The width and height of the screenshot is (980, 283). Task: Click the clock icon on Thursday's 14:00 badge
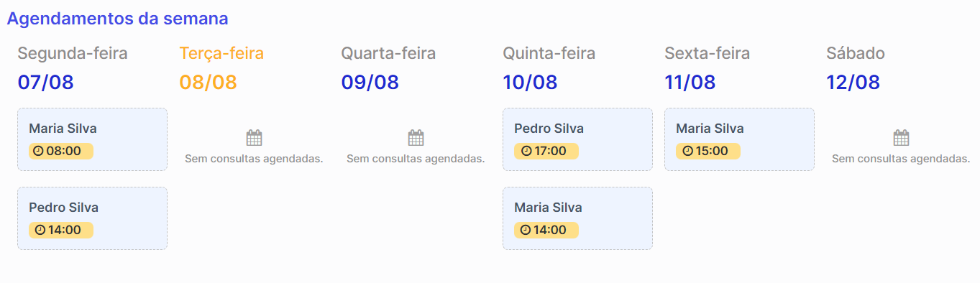tap(525, 230)
